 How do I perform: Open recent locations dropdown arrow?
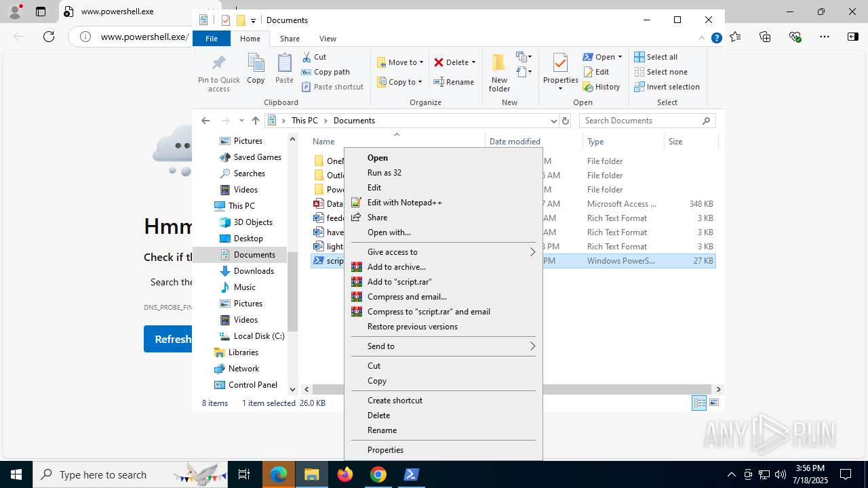point(241,121)
